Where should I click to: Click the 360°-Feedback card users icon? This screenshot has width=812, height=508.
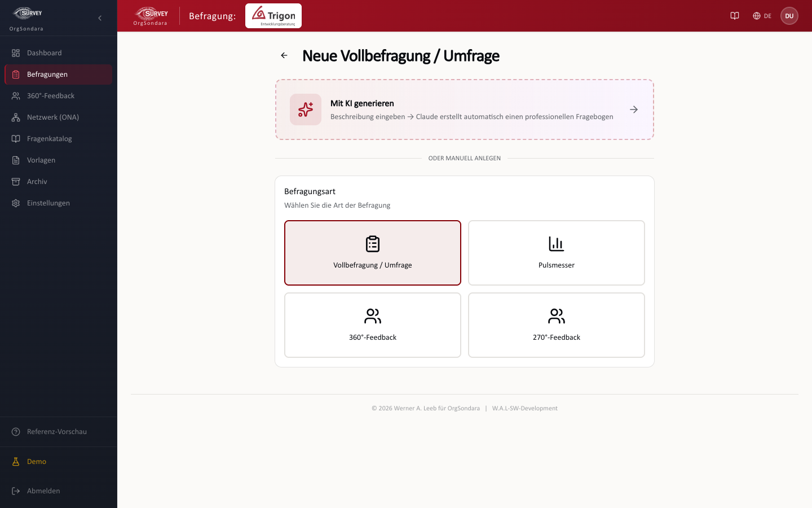(373, 316)
